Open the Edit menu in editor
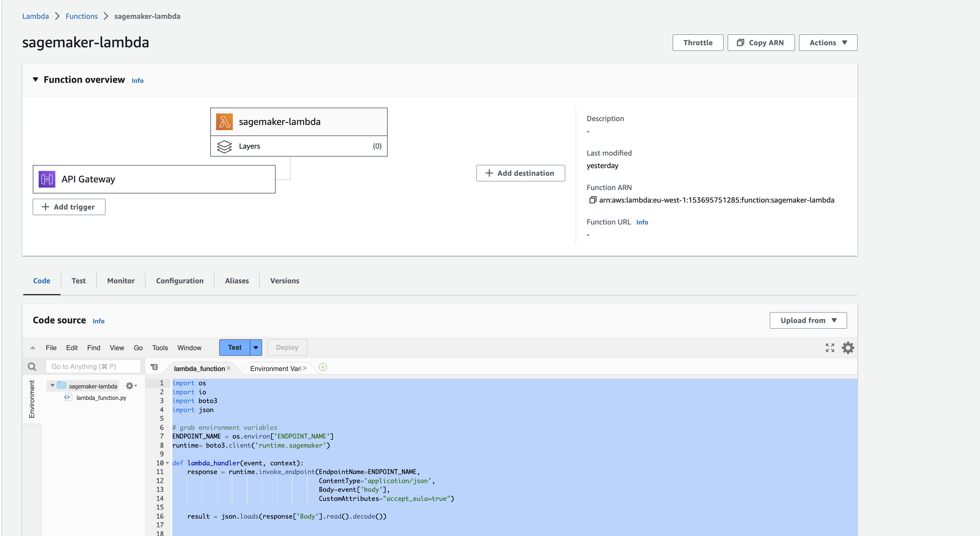This screenshot has height=536, width=980. coord(72,348)
